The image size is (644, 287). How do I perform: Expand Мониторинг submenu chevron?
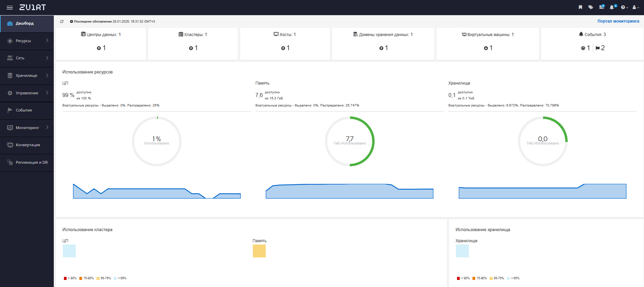[47, 127]
